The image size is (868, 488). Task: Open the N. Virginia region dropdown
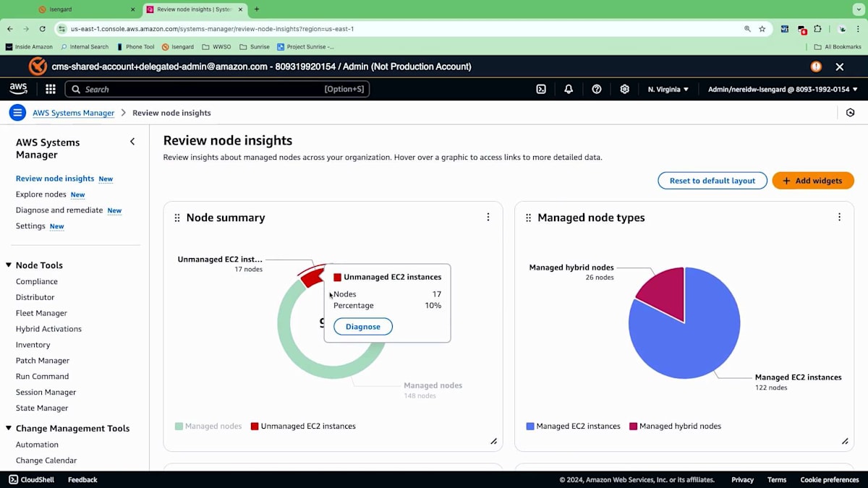click(668, 89)
